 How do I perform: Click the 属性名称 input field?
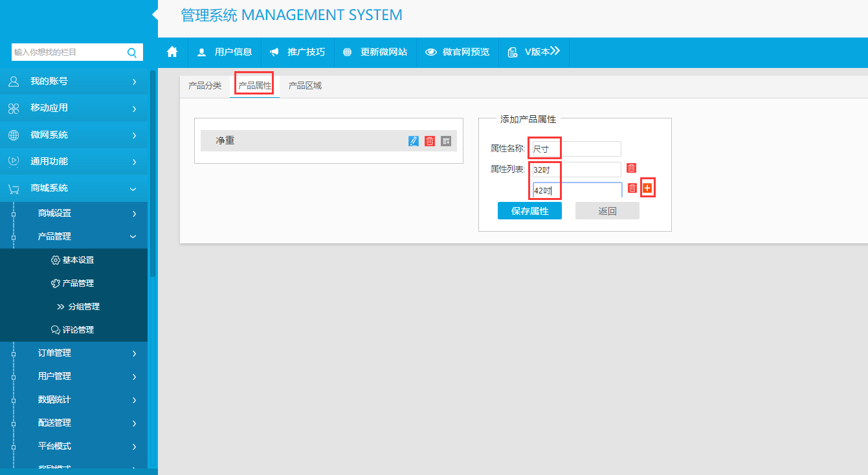[x=575, y=149]
